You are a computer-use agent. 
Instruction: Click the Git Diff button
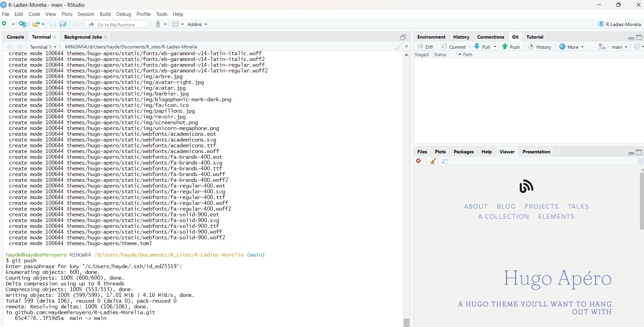point(426,47)
